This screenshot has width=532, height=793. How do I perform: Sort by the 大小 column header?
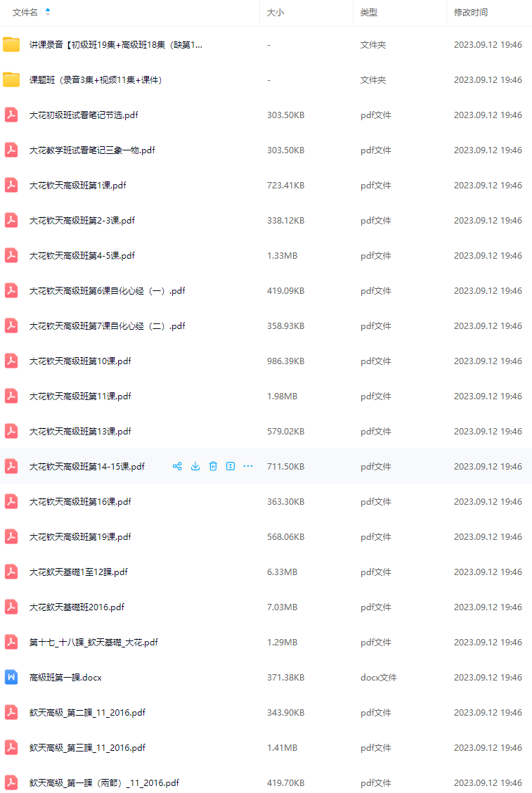[x=275, y=12]
